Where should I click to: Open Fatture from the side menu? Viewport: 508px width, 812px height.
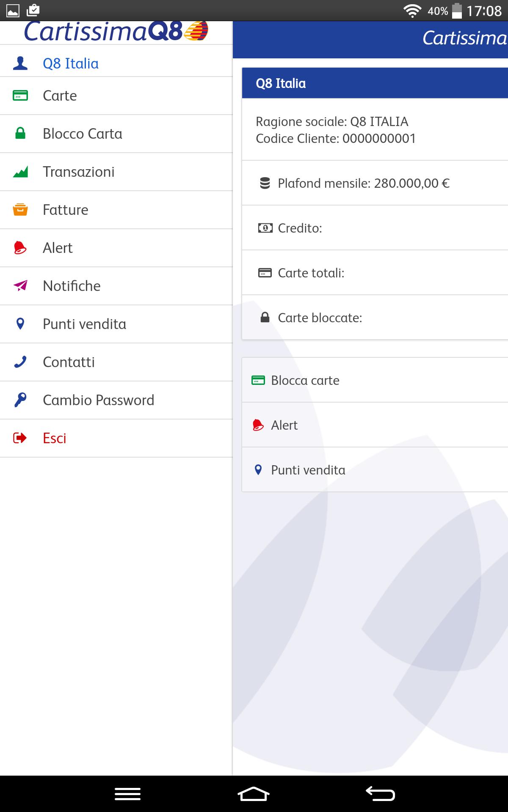point(116,210)
